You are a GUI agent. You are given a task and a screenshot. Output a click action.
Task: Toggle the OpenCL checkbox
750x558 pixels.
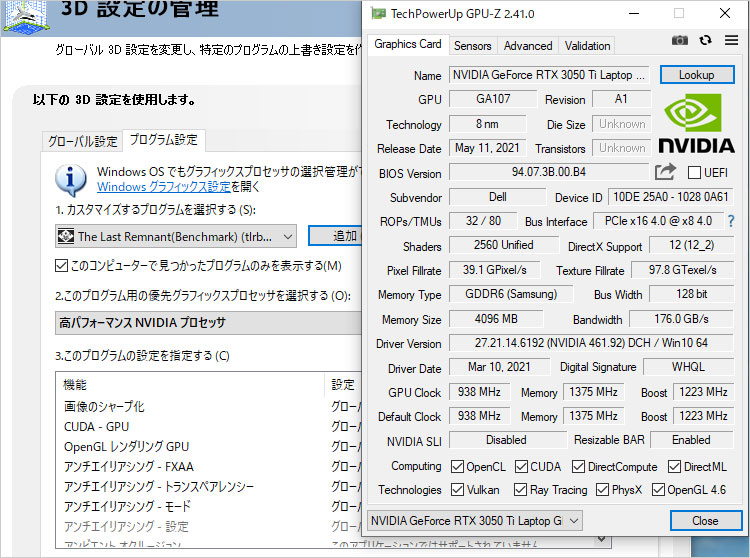[457, 466]
